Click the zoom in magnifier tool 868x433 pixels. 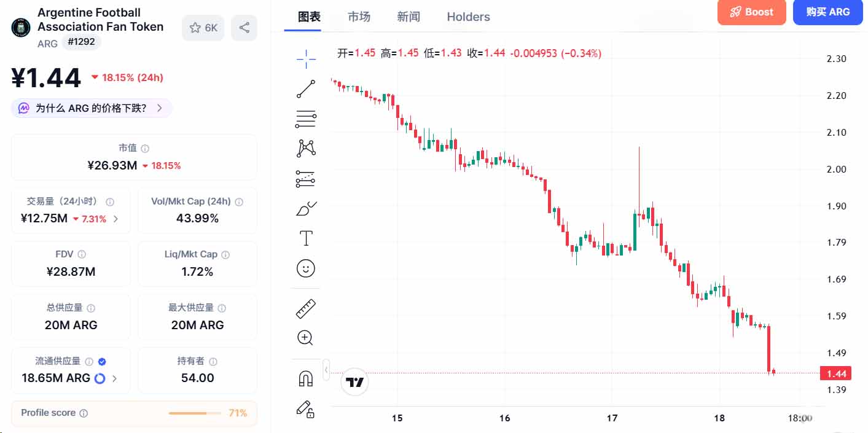(x=306, y=337)
